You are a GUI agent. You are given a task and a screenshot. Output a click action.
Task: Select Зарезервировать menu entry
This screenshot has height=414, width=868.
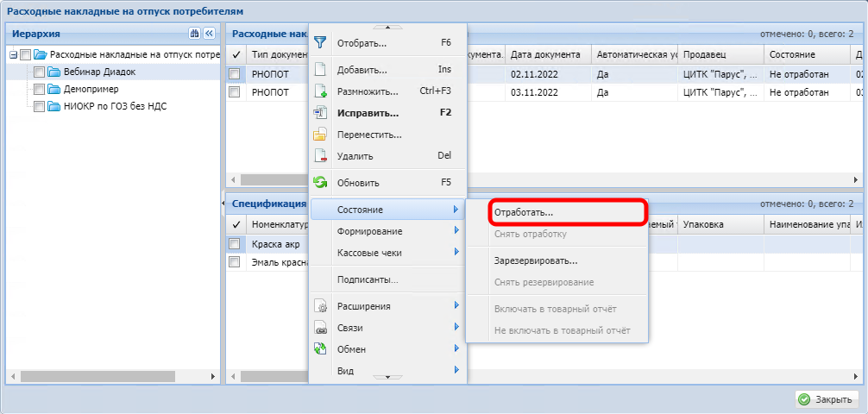(536, 260)
